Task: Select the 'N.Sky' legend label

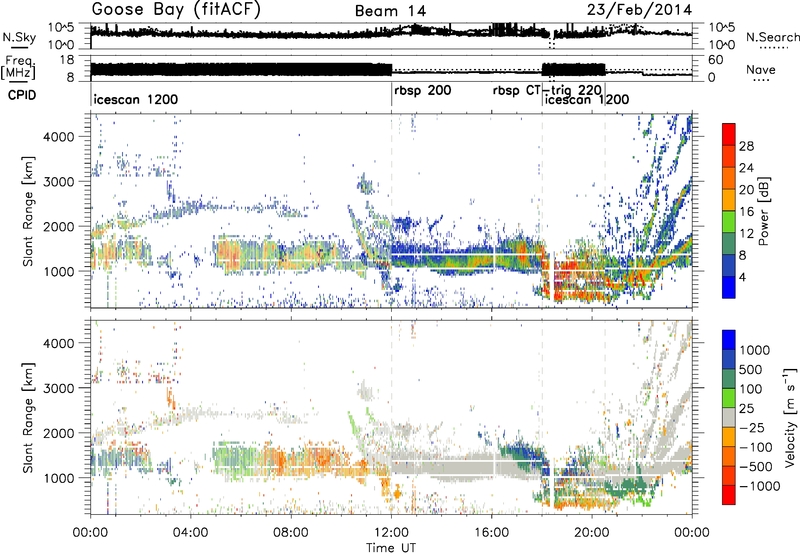Action: [x=19, y=37]
